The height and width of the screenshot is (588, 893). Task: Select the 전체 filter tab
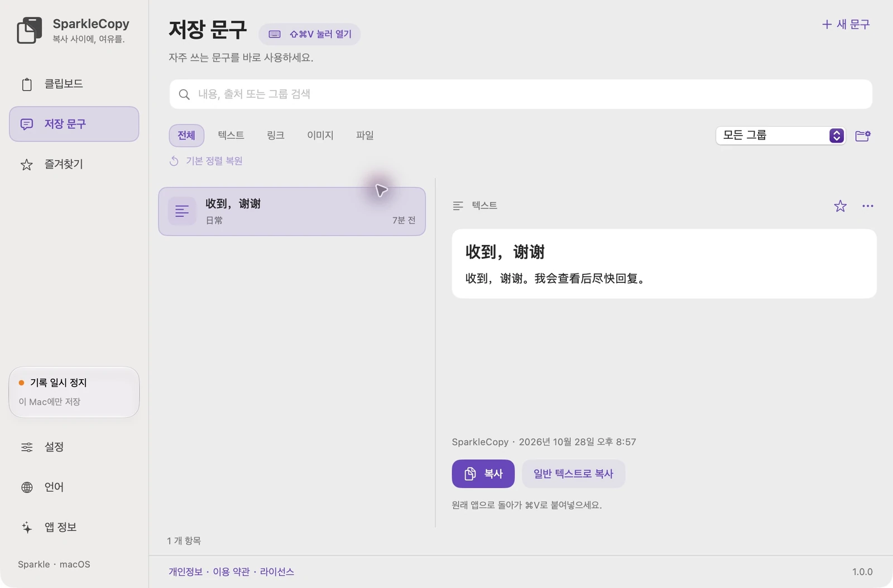(x=186, y=136)
